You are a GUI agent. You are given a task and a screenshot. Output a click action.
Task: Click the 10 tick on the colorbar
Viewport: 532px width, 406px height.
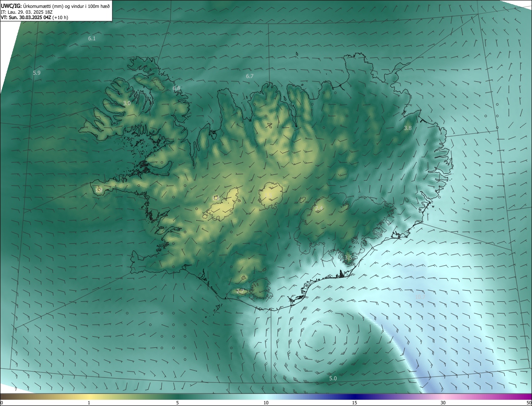coord(266,403)
